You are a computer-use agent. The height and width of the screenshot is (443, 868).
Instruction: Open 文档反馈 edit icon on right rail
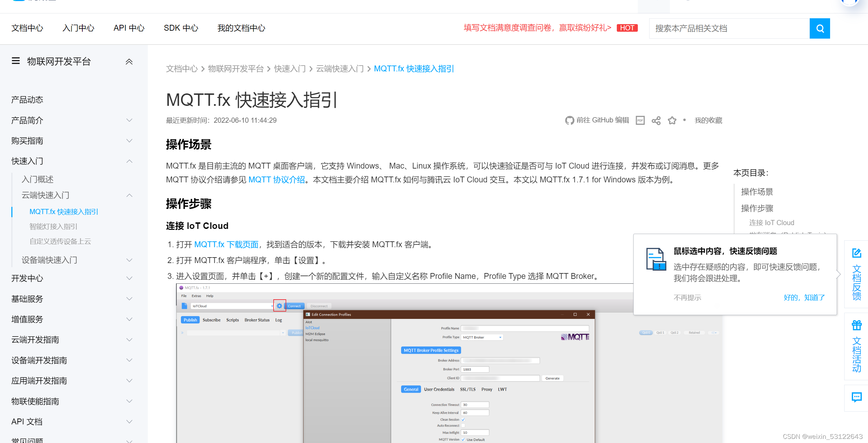click(x=857, y=253)
